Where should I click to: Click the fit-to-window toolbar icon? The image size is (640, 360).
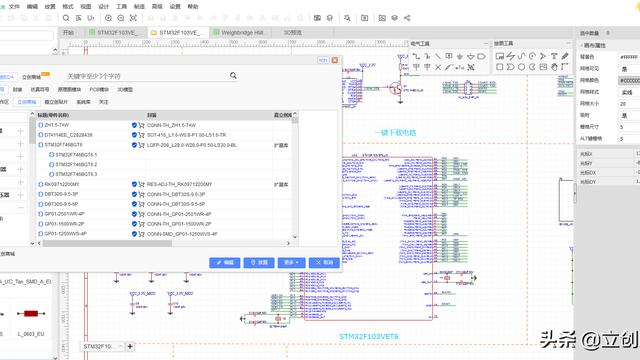pos(133,18)
